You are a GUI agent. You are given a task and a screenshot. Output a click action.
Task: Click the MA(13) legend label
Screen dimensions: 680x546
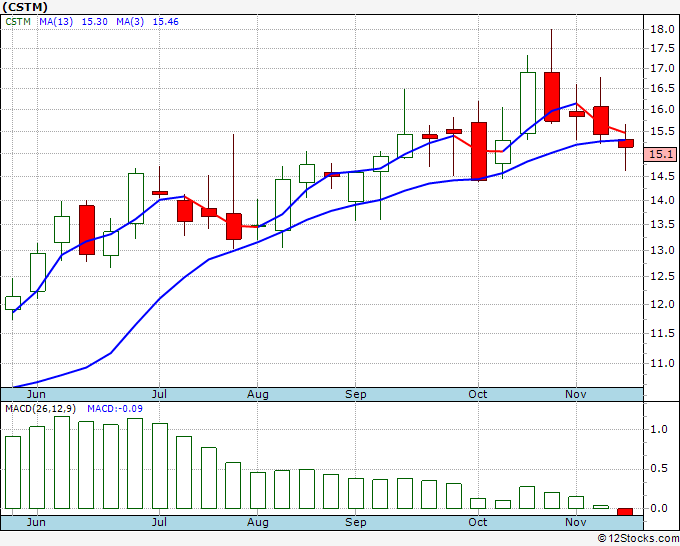coord(56,22)
